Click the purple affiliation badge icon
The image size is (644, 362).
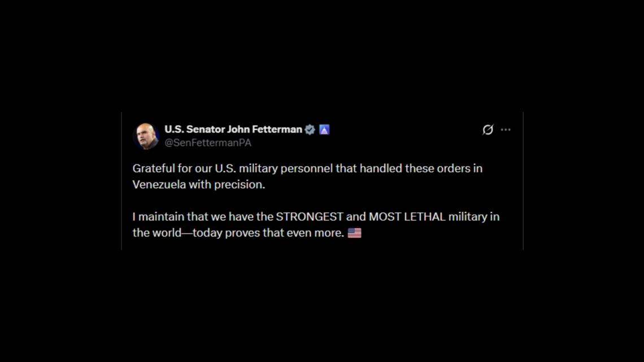324,129
